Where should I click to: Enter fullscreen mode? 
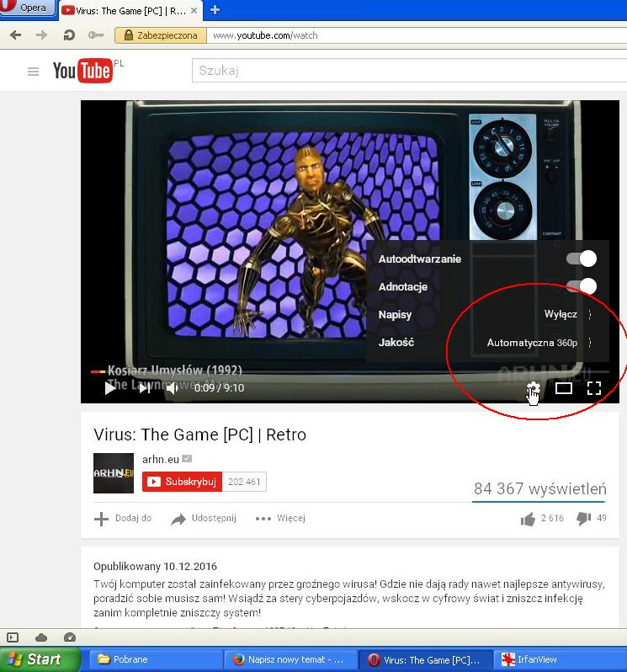(x=594, y=388)
